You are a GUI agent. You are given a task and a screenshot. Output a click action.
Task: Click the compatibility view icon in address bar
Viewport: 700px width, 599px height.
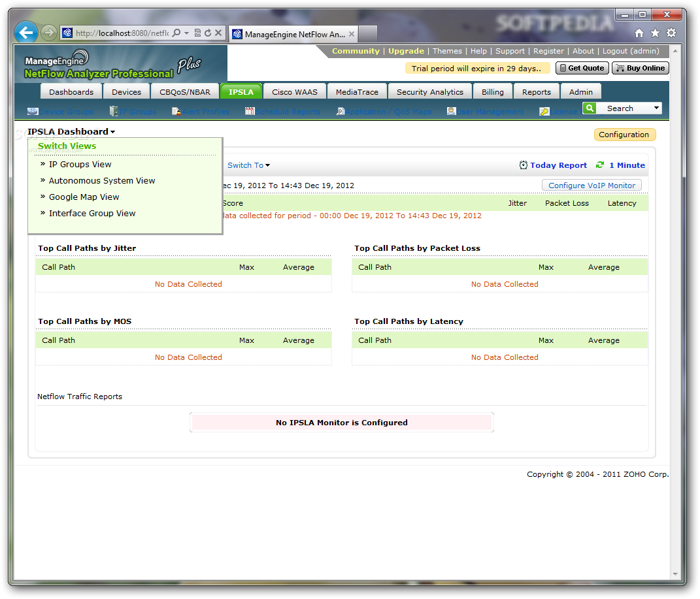click(197, 33)
